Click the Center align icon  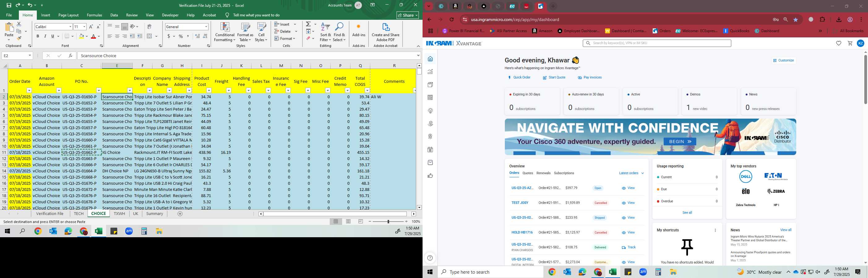click(117, 36)
